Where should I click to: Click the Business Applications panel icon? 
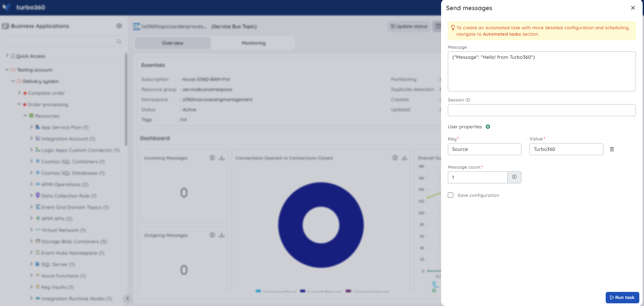click(5, 26)
